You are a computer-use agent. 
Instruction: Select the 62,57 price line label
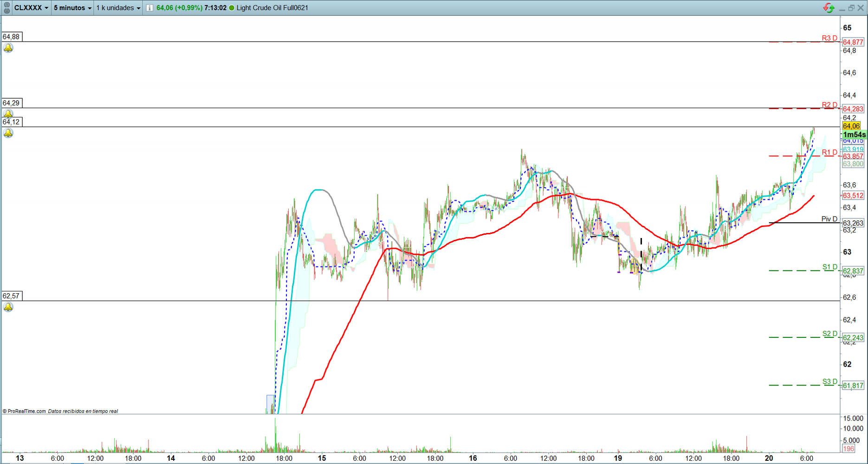[x=11, y=296]
